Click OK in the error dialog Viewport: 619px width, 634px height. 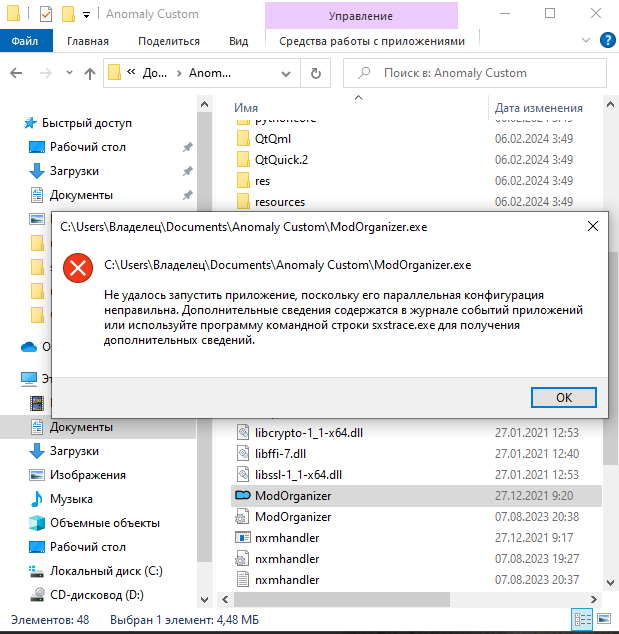tap(563, 397)
